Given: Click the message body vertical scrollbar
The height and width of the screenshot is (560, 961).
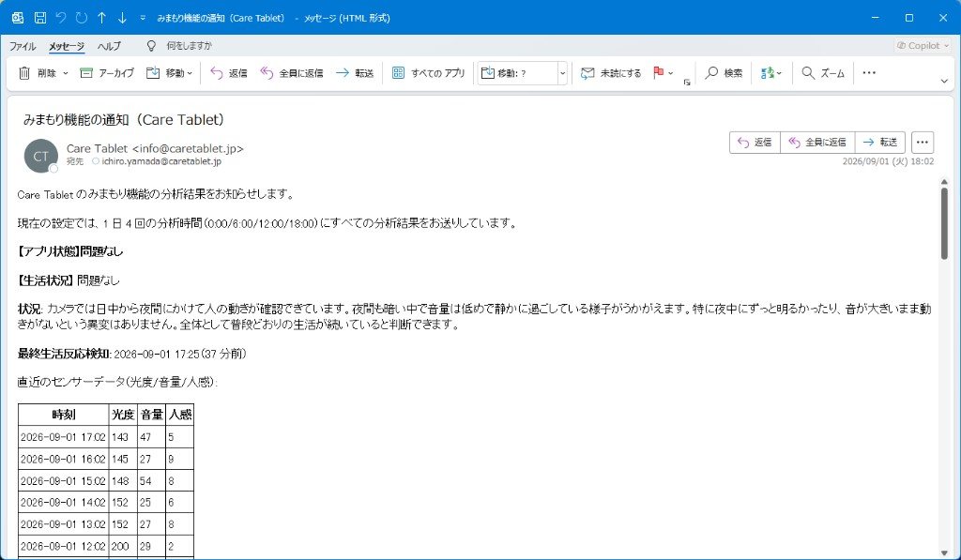Looking at the screenshot, I should 944,223.
